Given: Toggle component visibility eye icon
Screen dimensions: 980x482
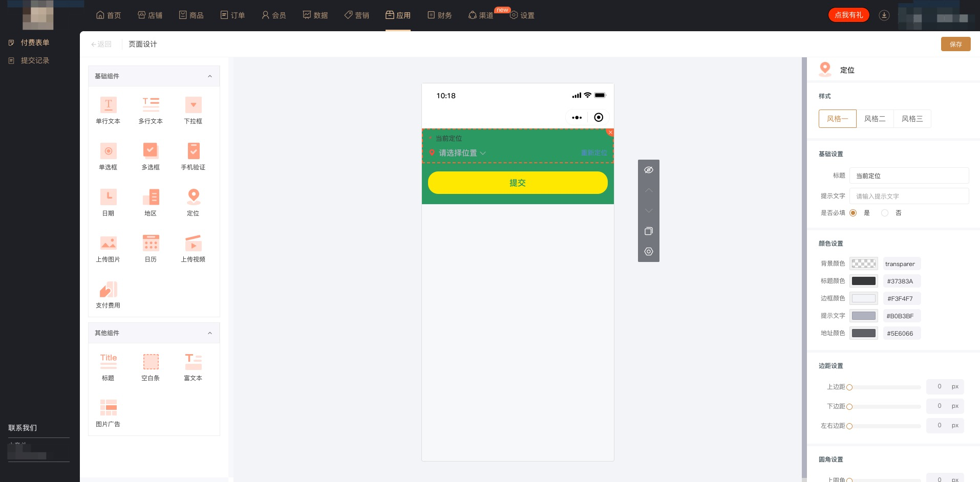Looking at the screenshot, I should 649,170.
